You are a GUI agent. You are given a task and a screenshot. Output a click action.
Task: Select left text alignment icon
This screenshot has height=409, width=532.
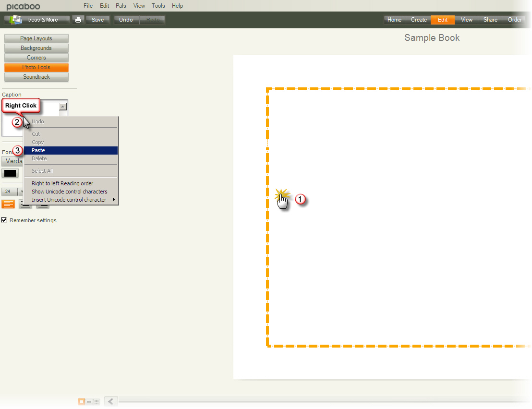pyautogui.click(x=8, y=204)
